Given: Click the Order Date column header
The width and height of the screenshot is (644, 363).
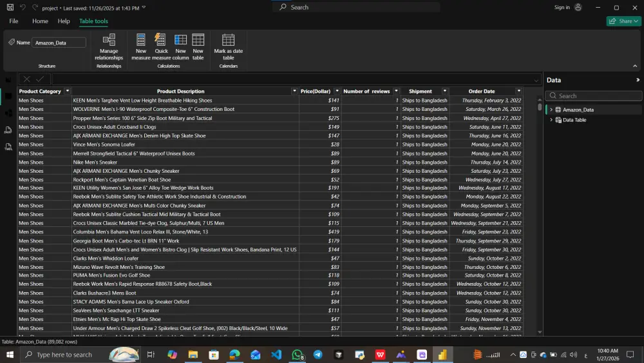Looking at the screenshot, I should tap(481, 92).
